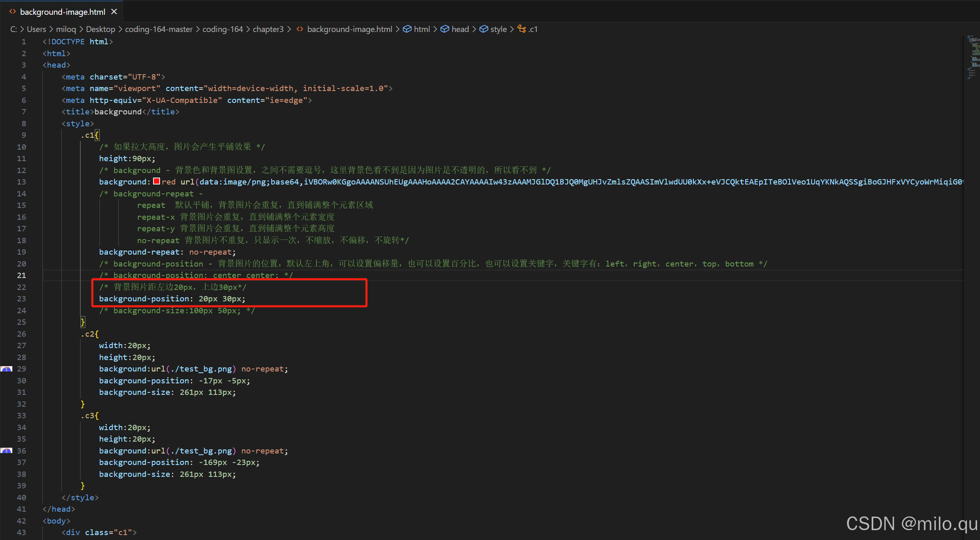Open the miloq breadcrumb segment

coord(66,29)
